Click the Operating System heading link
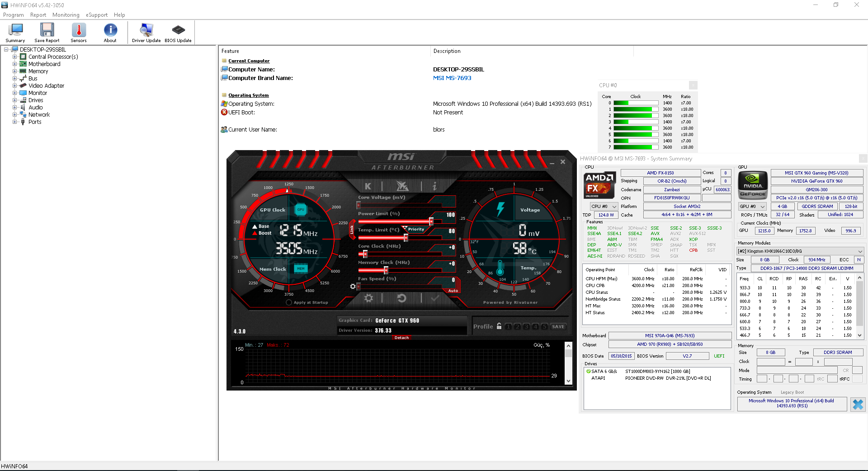This screenshot has width=868, height=471. [248, 95]
